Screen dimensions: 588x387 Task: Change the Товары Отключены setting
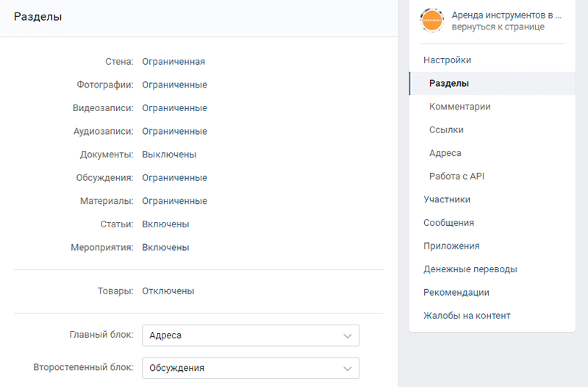coord(168,291)
